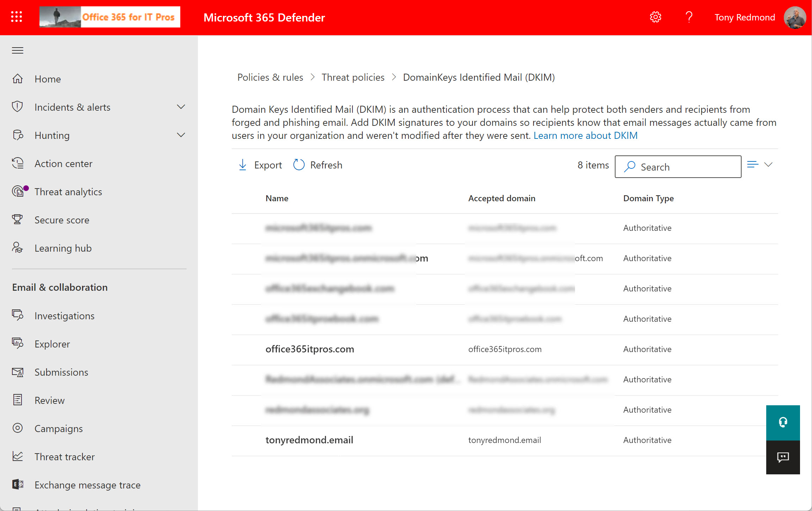The height and width of the screenshot is (511, 812).
Task: Select the tonyredmond.email domain row
Action: [x=309, y=440]
